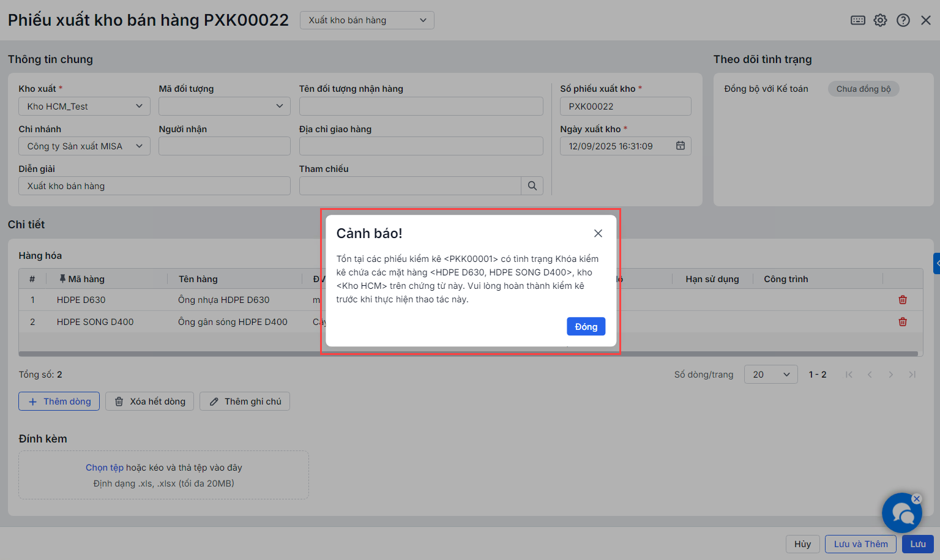Image resolution: width=940 pixels, height=560 pixels.
Task: Click the Thêm dòng button
Action: [x=59, y=401]
